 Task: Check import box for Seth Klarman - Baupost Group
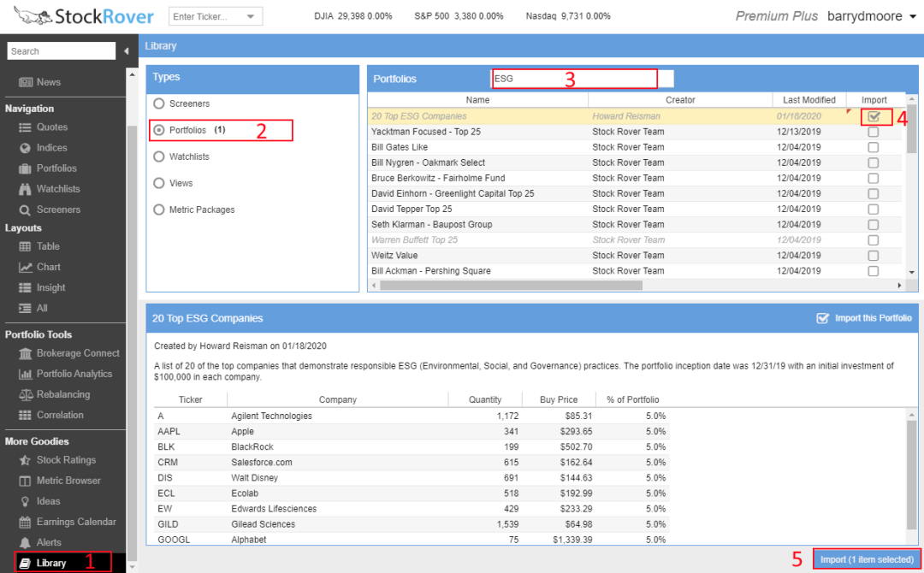coord(874,225)
